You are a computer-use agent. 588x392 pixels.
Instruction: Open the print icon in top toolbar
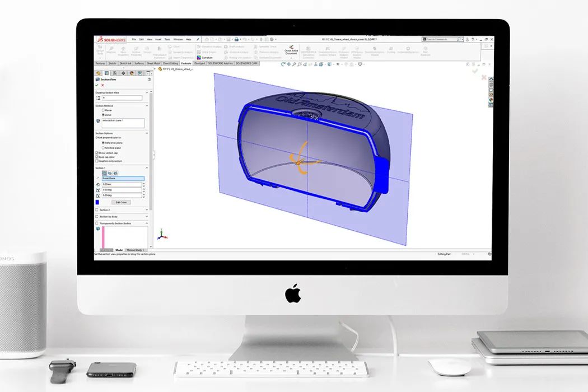(x=237, y=39)
